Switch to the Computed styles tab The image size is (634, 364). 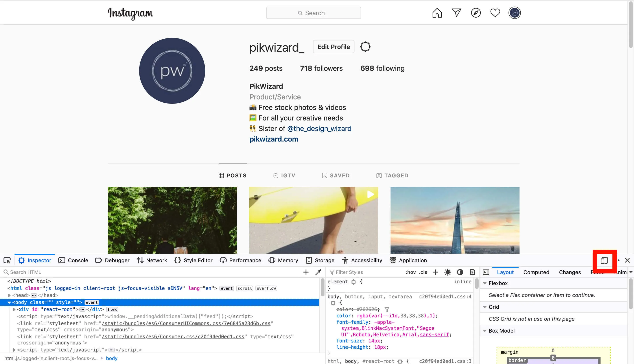point(536,272)
